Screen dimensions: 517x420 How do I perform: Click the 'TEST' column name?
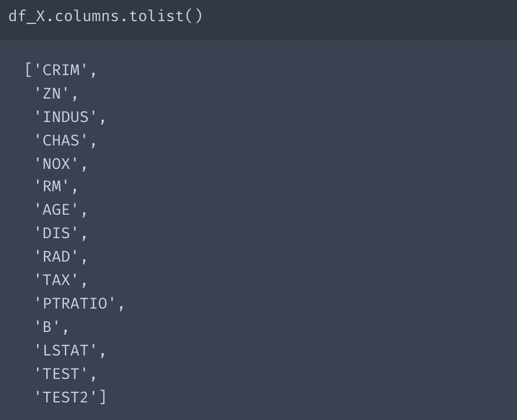click(x=61, y=374)
